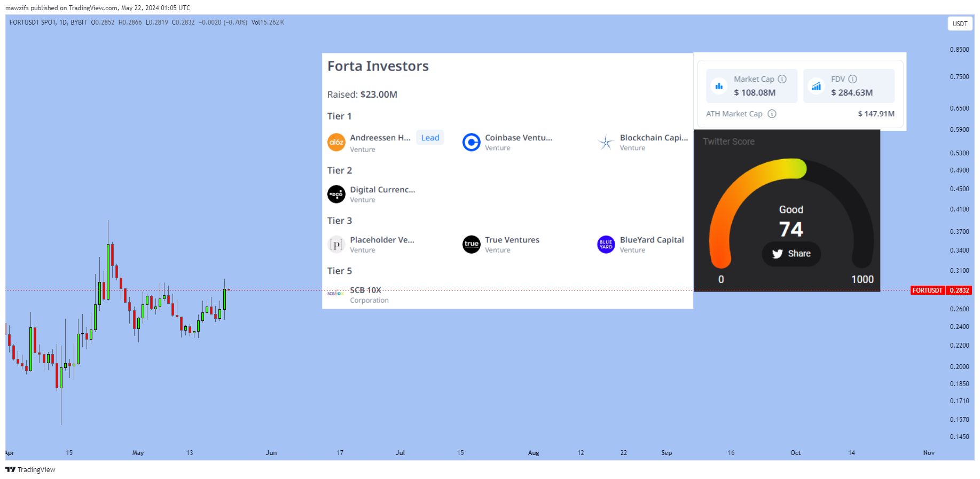Image resolution: width=980 pixels, height=479 pixels.
Task: Click the Oct label on time axis
Action: (x=795, y=453)
